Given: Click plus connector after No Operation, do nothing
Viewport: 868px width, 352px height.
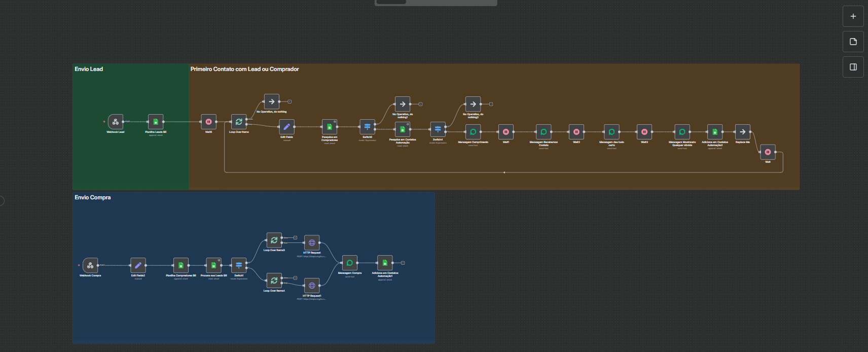Looking at the screenshot, I should [290, 101].
